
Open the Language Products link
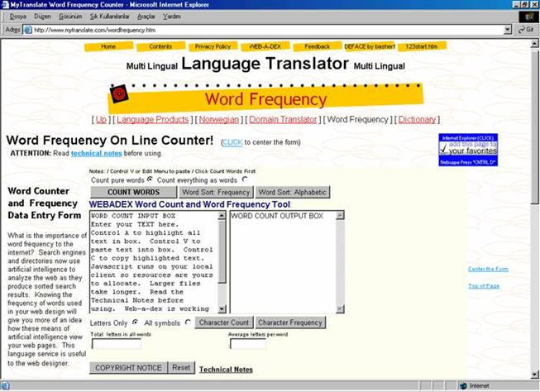152,120
